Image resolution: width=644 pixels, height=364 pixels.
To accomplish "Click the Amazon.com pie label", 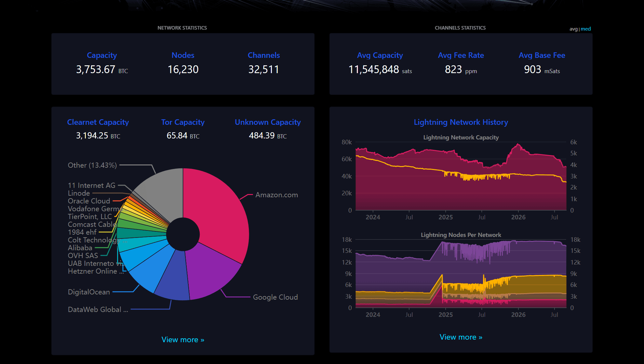I will (276, 195).
